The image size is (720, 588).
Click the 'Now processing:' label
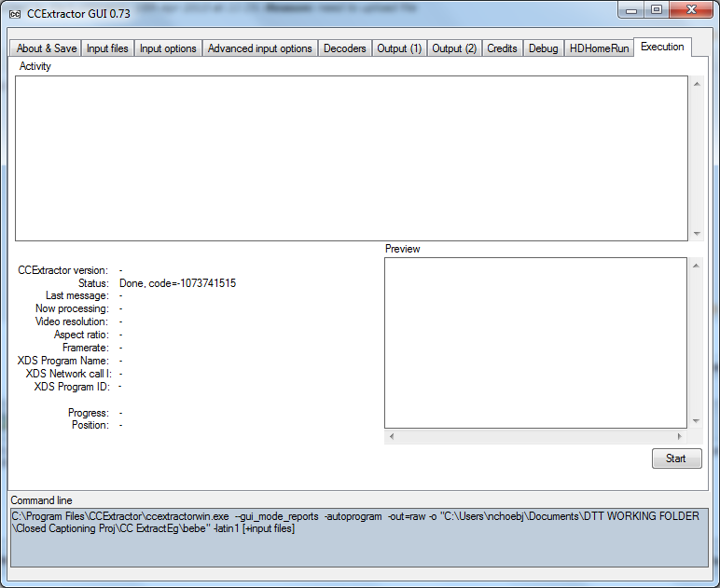click(x=72, y=308)
